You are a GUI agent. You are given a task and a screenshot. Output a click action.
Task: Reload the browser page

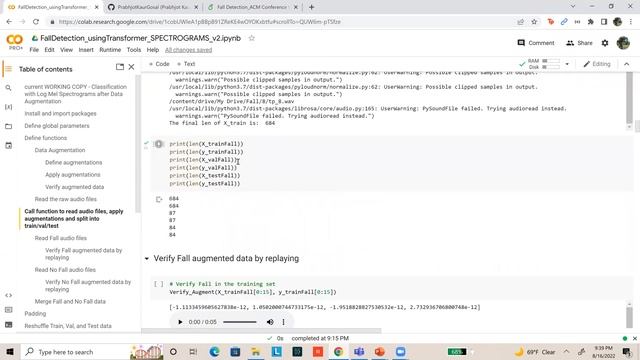click(36, 22)
